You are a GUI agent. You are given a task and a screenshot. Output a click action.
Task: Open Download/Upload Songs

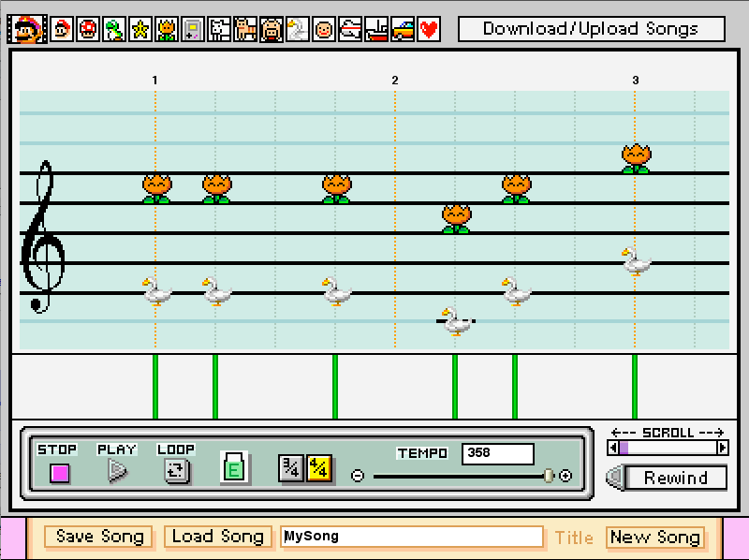point(592,29)
